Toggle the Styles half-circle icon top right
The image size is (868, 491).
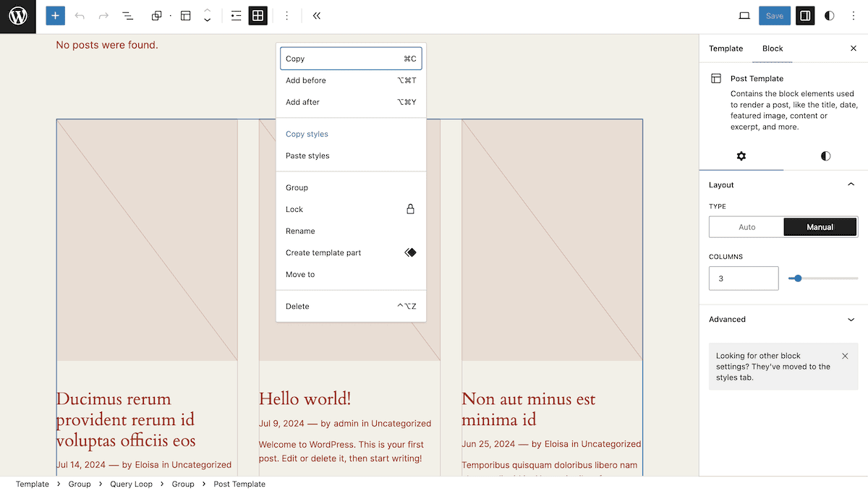point(829,15)
